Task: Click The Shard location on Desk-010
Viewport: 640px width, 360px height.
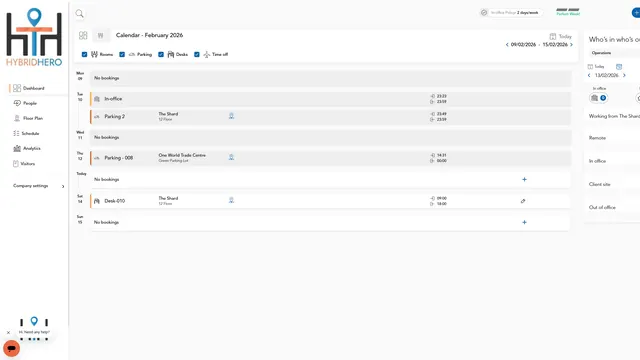Action: pos(168,198)
